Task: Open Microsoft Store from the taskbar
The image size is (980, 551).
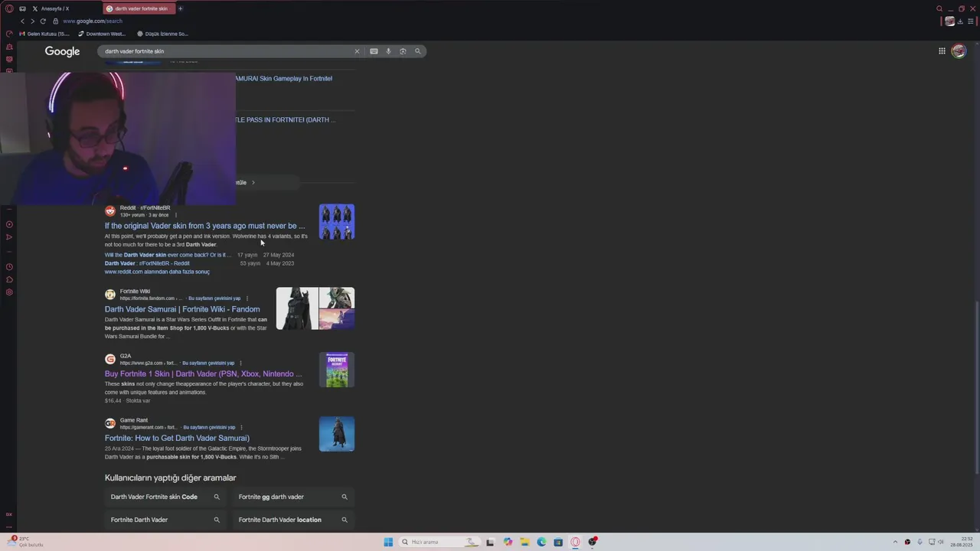Action: click(558, 542)
